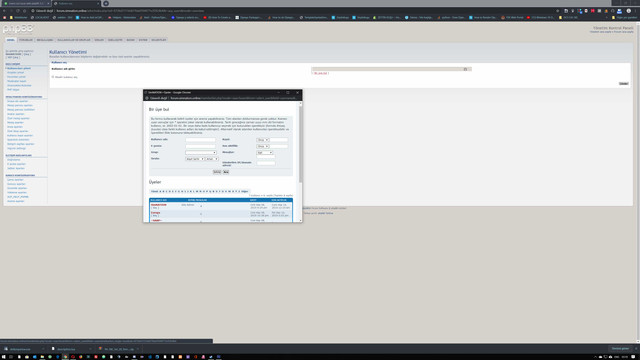
Task: Click the main page vertical scrollbar
Action: [638, 182]
